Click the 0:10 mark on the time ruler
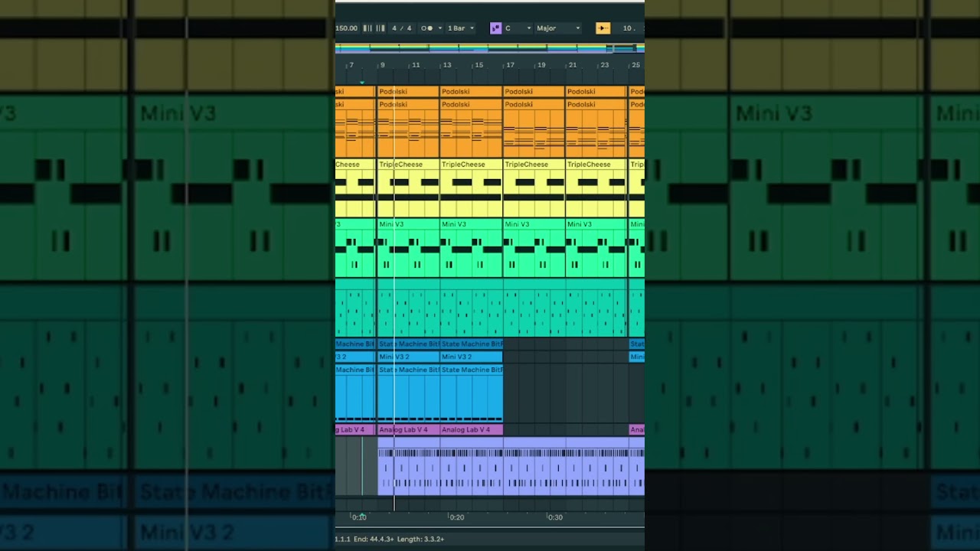980x551 pixels. (x=358, y=517)
